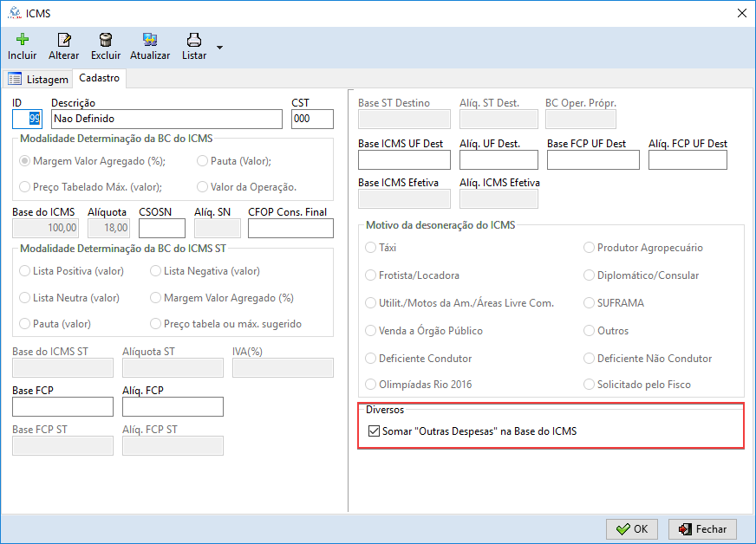
Task: Close the ICMS window
Action: pos(741,13)
